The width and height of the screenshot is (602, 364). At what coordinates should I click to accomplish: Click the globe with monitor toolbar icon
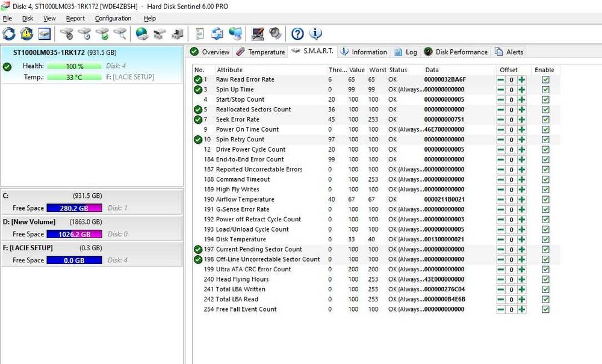(235, 34)
